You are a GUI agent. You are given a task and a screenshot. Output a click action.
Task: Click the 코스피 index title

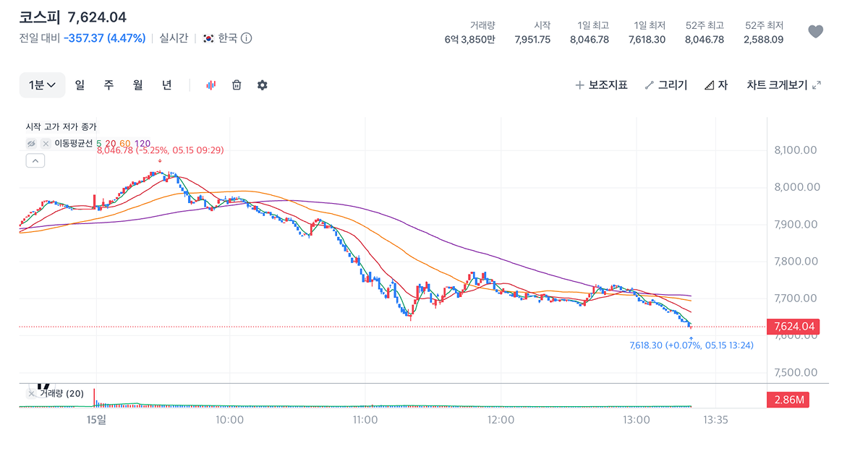(x=40, y=17)
